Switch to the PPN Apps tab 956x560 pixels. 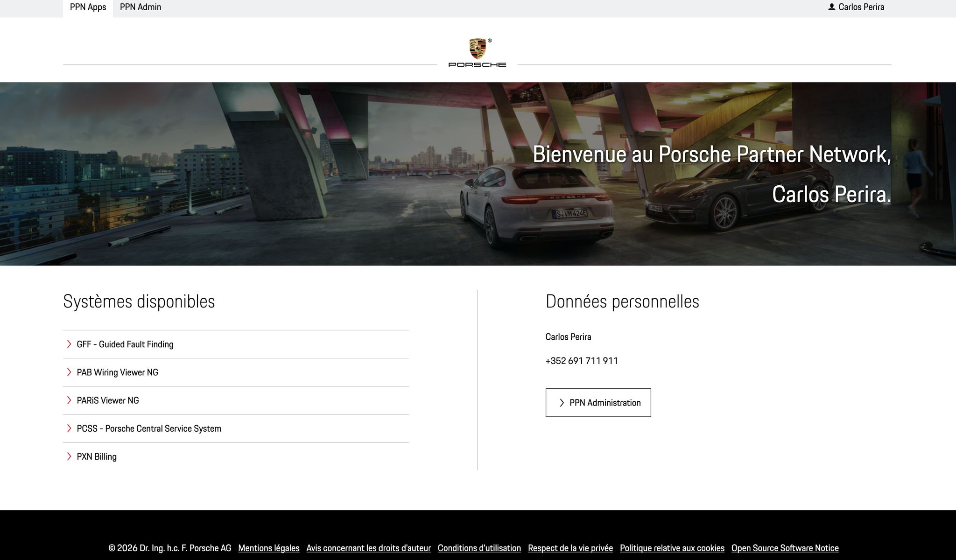(x=88, y=7)
